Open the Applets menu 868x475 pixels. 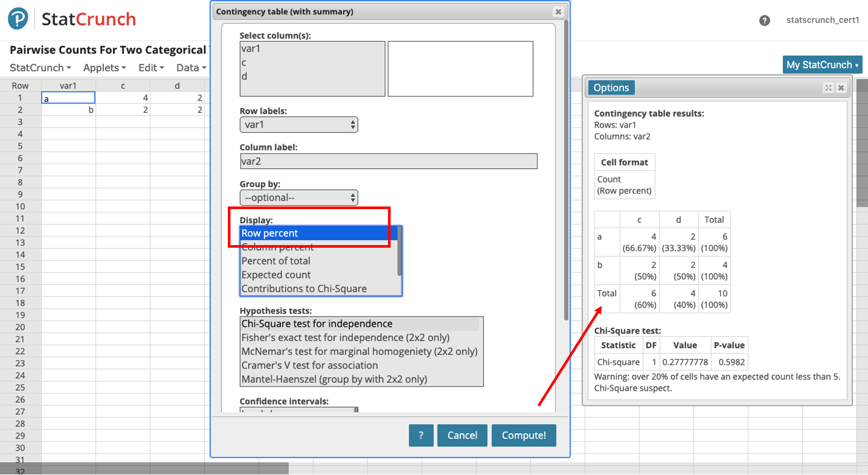(104, 68)
